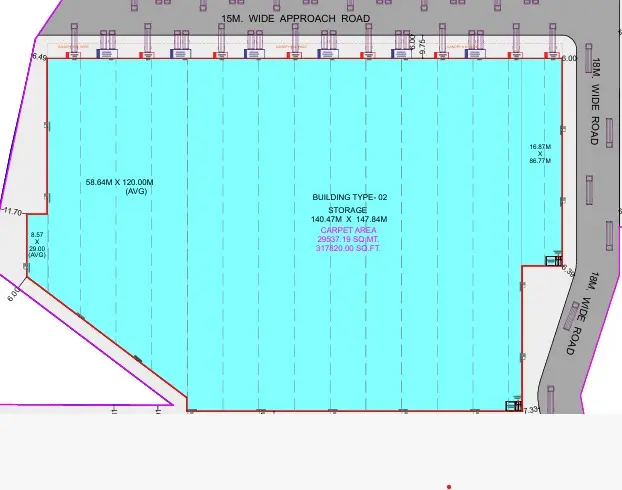Viewport: 622px width, 490px height.
Task: Select the "BUILDING TYPE- 02" title text
Action: (349, 197)
